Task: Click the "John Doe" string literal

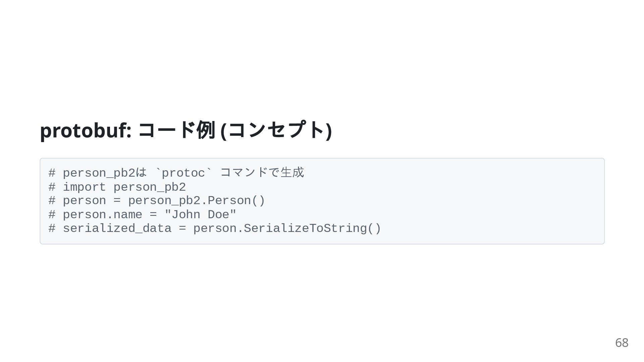Action: 200,215
